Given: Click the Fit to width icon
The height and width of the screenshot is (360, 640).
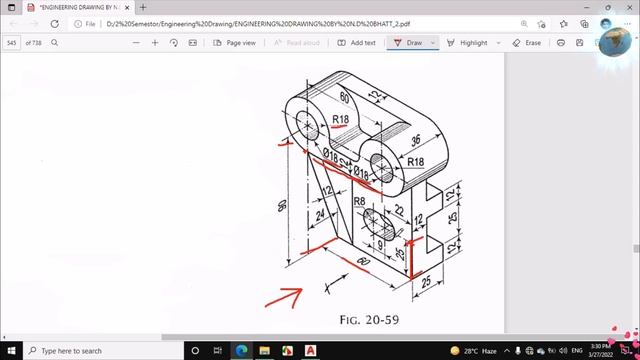Looking at the screenshot, I should pyautogui.click(x=193, y=42).
